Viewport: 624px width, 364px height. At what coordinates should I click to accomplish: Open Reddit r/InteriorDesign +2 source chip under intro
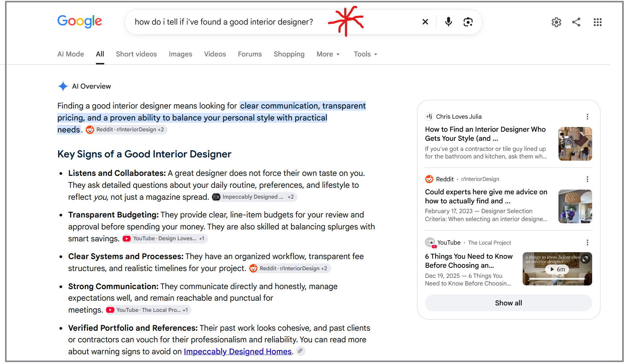click(126, 130)
